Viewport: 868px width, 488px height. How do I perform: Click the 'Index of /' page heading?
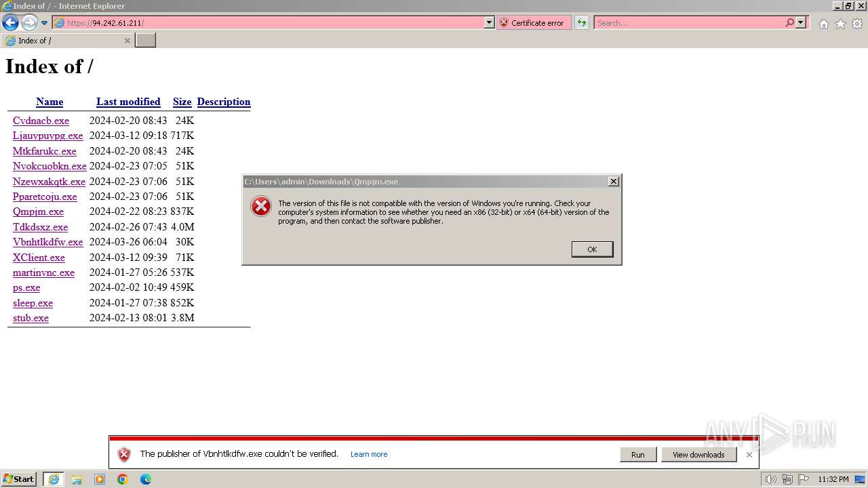[50, 66]
